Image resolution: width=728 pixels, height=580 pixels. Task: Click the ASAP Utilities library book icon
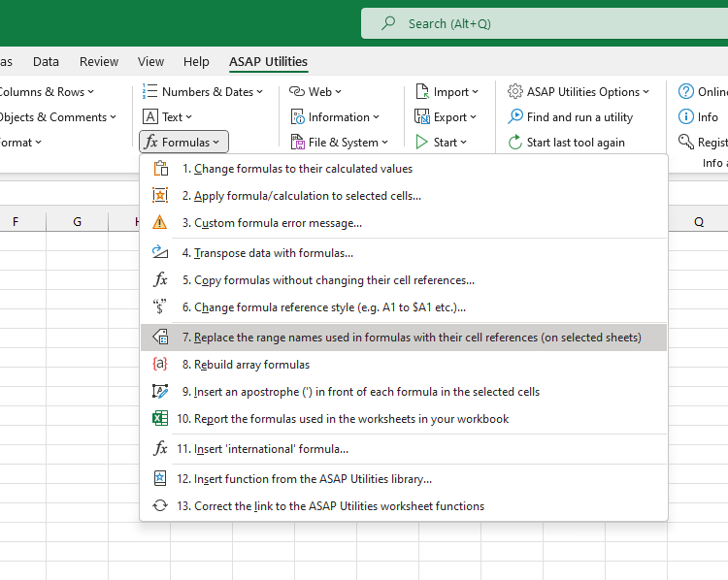[x=160, y=478]
